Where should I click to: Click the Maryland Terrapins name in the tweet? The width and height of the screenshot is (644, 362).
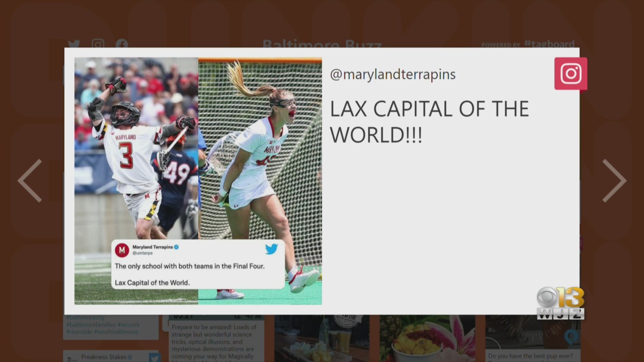[152, 247]
